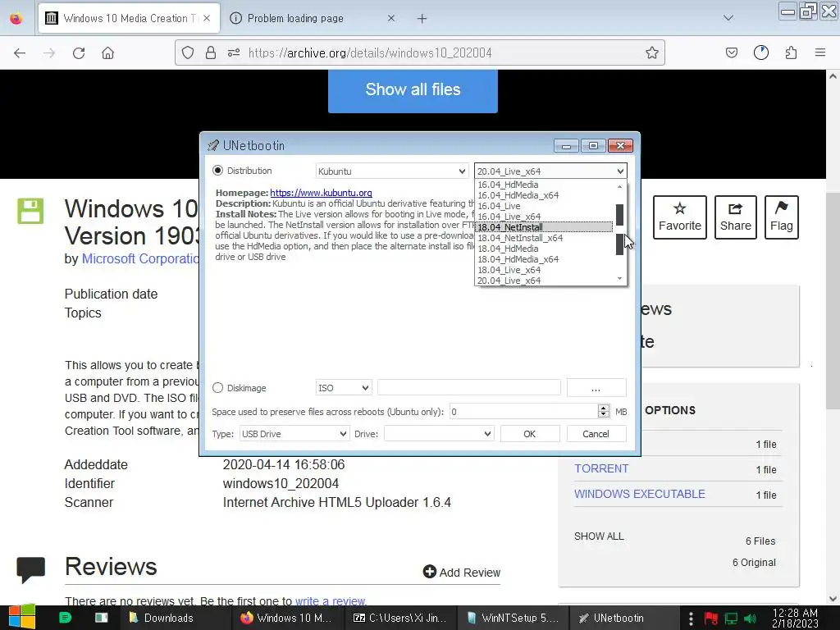Open the ISO disk image type dropdown
Image resolution: width=840 pixels, height=630 pixels.
344,388
